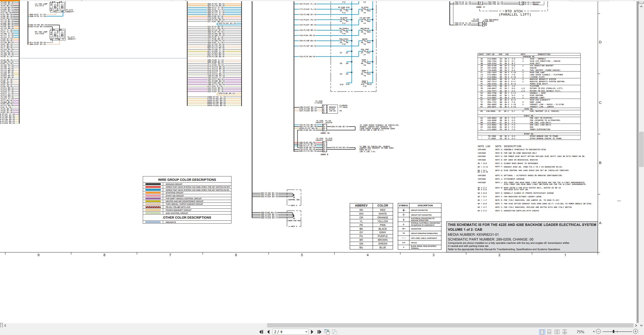Go to the previous page
Screen dimensions: 644x335
click(x=268, y=332)
